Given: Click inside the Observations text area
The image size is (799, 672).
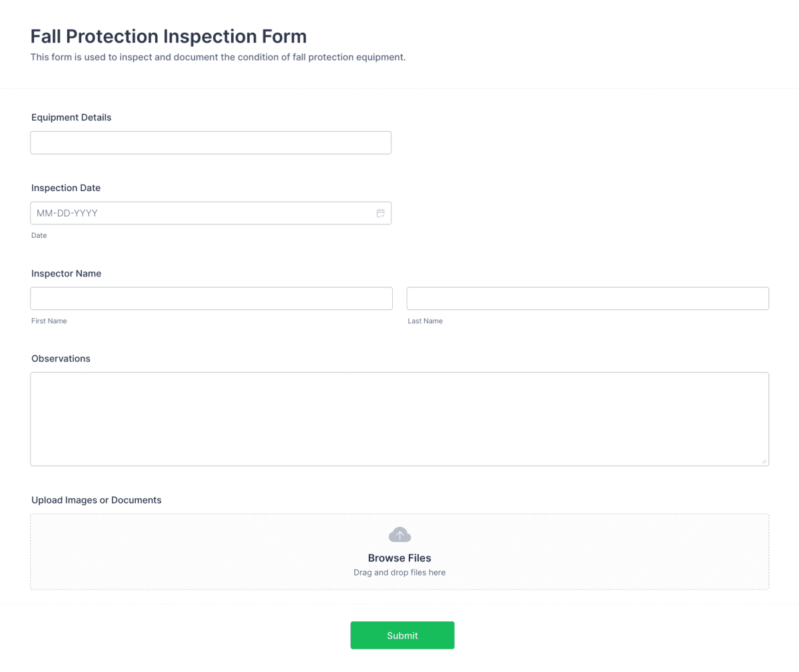Looking at the screenshot, I should pyautogui.click(x=400, y=418).
